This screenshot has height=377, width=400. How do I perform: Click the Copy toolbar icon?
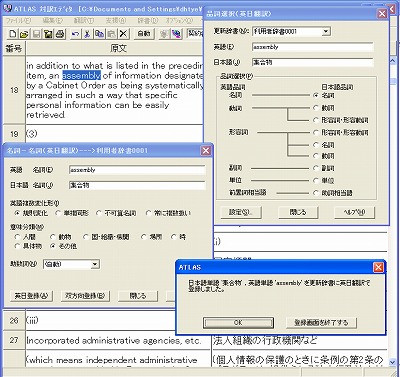click(x=99, y=34)
